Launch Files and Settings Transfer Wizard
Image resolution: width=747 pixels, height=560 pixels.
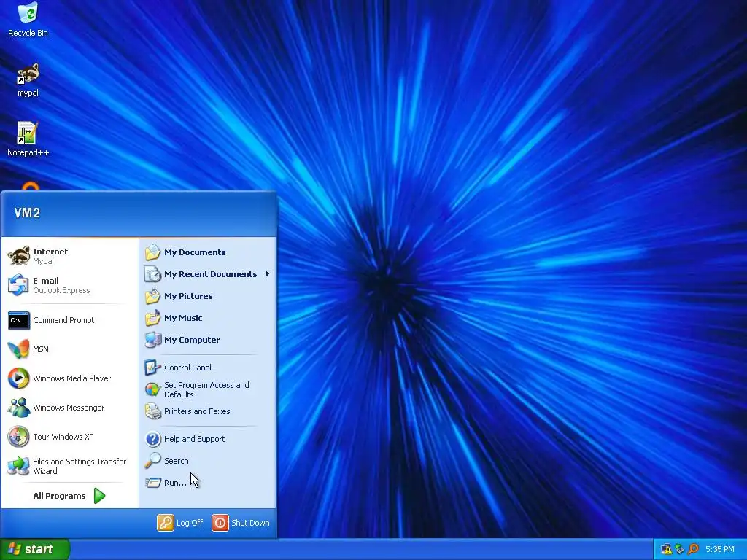[x=69, y=466]
